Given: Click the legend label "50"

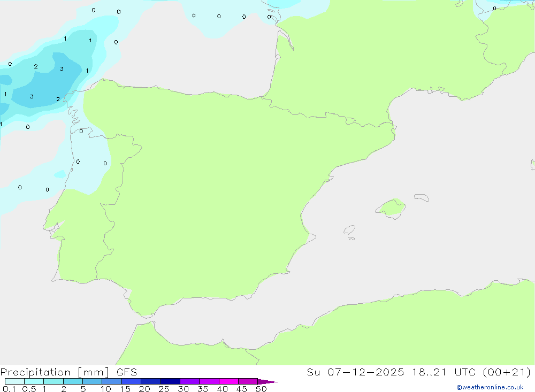Looking at the screenshot, I should coord(261,389).
